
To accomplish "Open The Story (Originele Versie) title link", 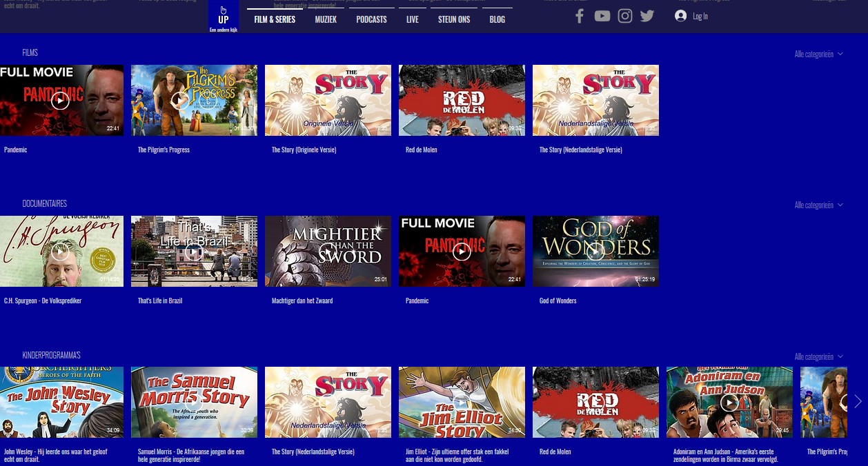I will [304, 150].
